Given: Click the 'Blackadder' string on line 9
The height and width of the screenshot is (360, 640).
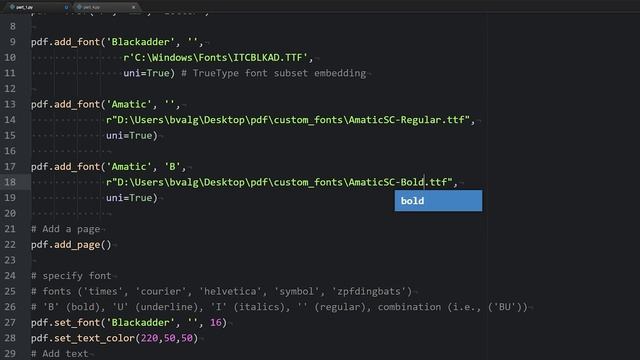Looking at the screenshot, I should coord(140,42).
